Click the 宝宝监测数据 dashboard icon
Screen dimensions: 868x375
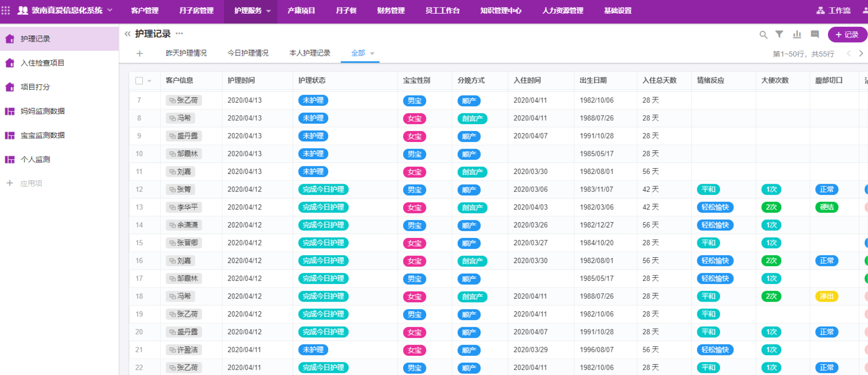10,135
